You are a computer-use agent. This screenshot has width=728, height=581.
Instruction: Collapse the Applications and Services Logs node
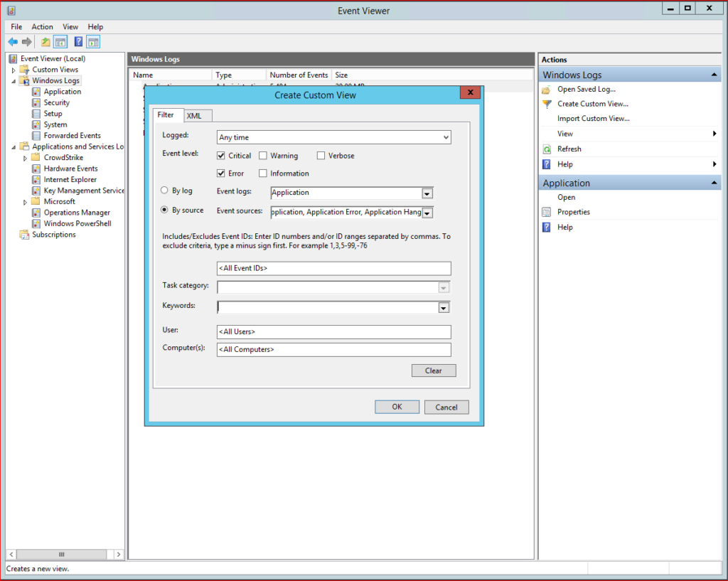pos(14,147)
